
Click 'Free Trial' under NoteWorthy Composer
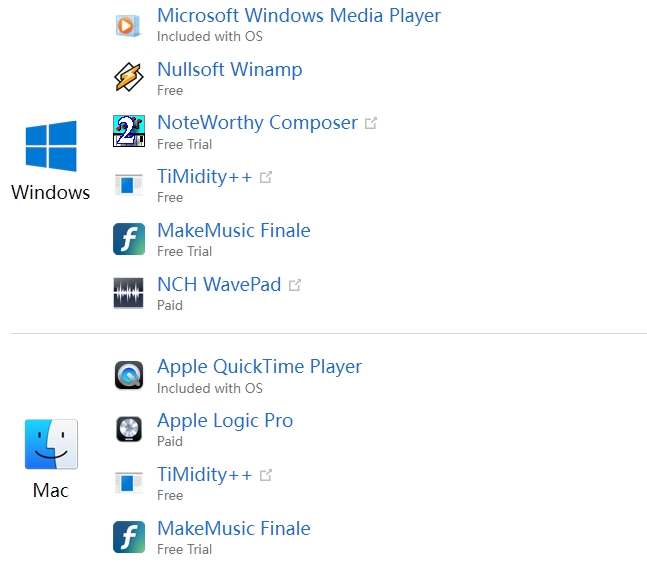[x=184, y=144]
